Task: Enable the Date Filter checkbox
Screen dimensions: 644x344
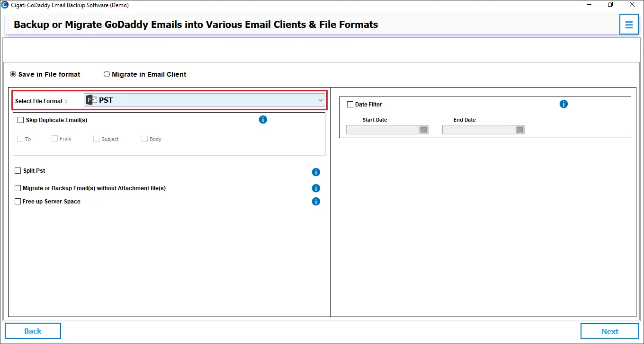Action: tap(350, 105)
